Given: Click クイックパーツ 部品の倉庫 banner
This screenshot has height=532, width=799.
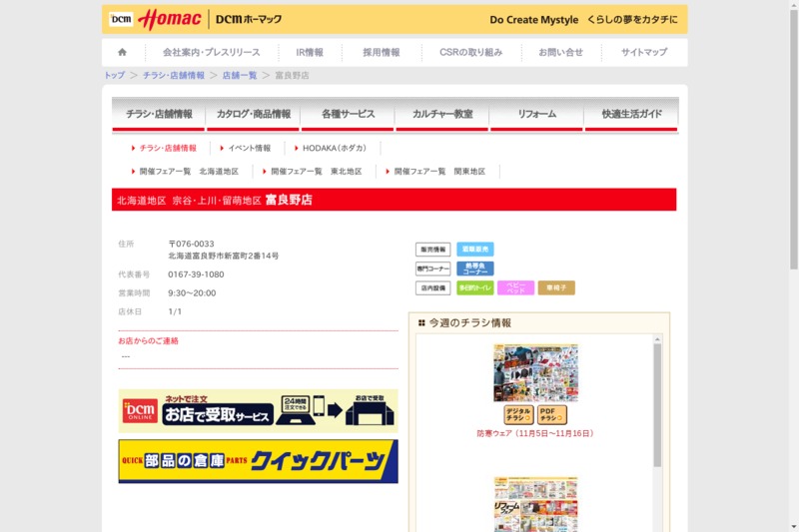Looking at the screenshot, I should tap(258, 461).
